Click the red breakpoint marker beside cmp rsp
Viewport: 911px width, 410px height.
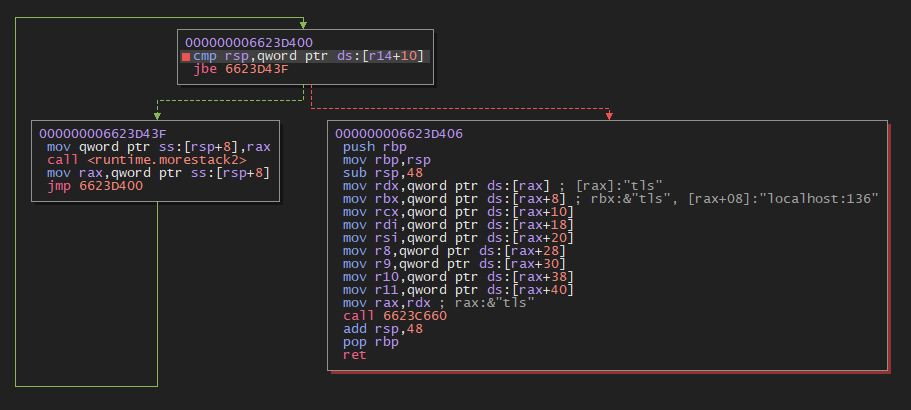[186, 58]
